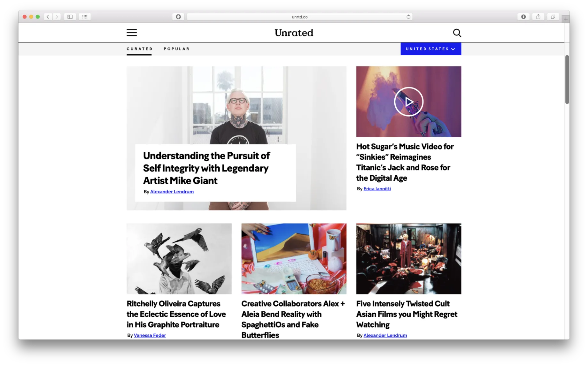The width and height of the screenshot is (588, 366).
Task: Select the Curated tab
Action: coord(139,49)
